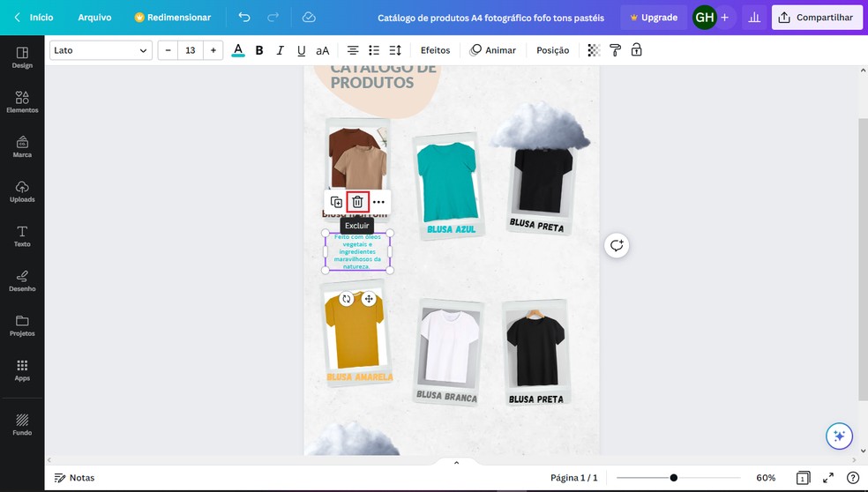This screenshot has height=492, width=868.
Task: Open the Canva magic assistant button
Action: (x=839, y=436)
